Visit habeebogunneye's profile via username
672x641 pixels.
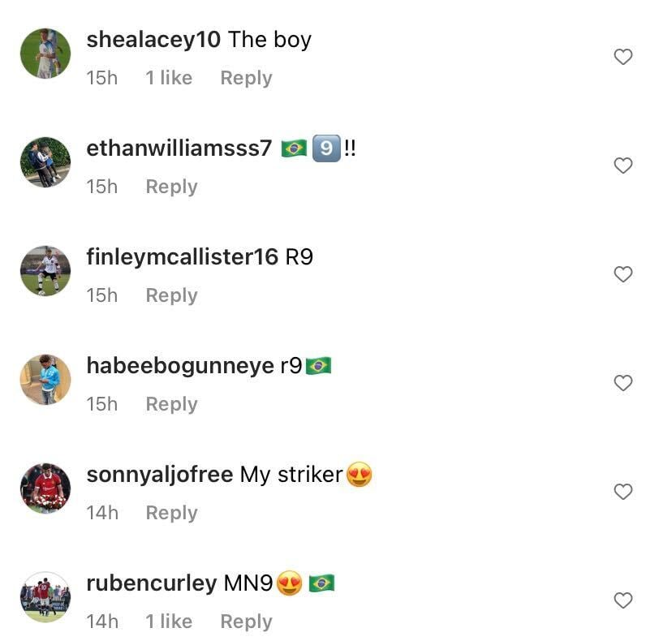click(180, 366)
